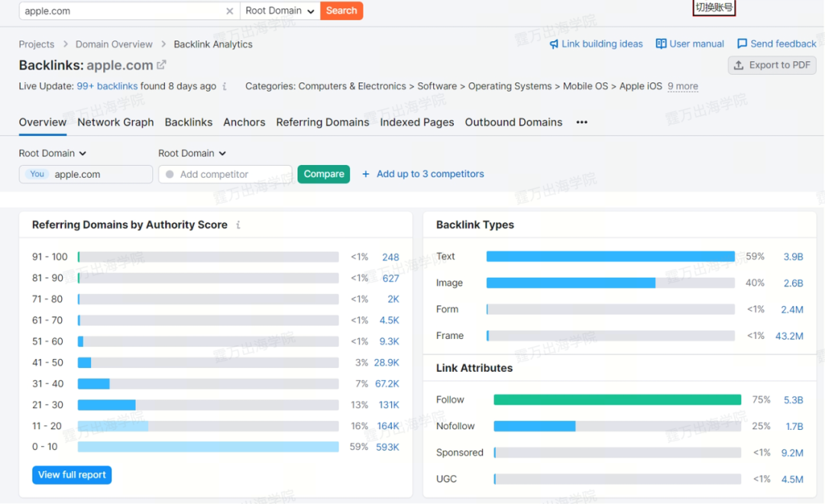Click the Send feedback chat icon

(x=742, y=44)
